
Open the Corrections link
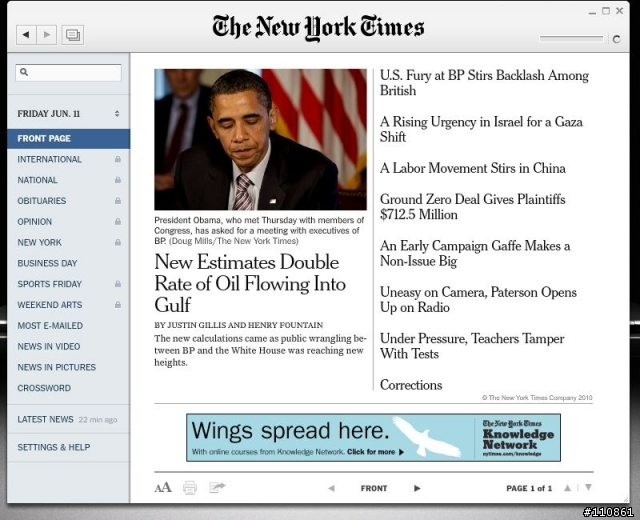411,385
